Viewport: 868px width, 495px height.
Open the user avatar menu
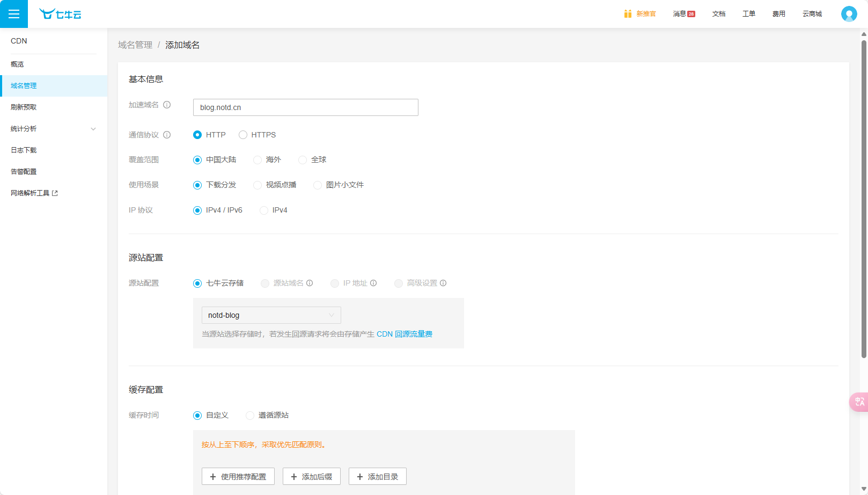849,14
